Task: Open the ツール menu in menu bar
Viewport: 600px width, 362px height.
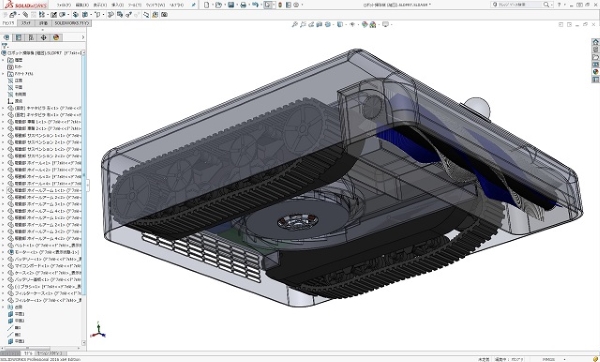Action: pyautogui.click(x=134, y=5)
